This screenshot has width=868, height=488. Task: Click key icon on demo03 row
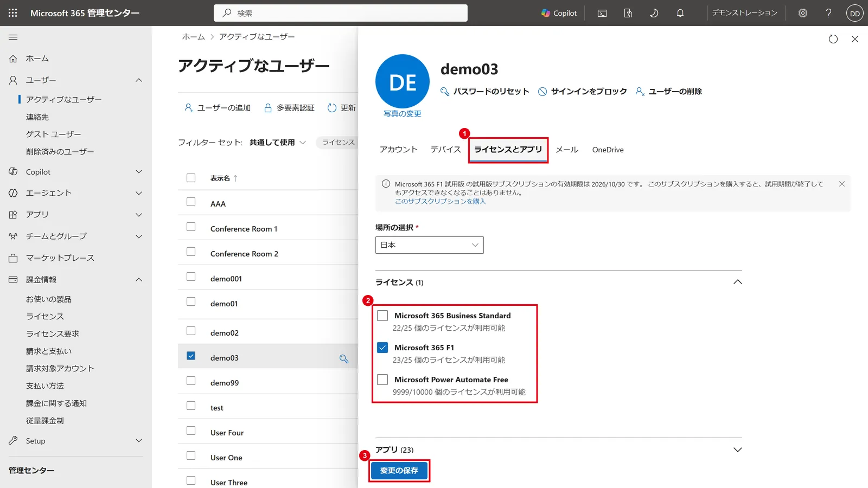pos(344,358)
